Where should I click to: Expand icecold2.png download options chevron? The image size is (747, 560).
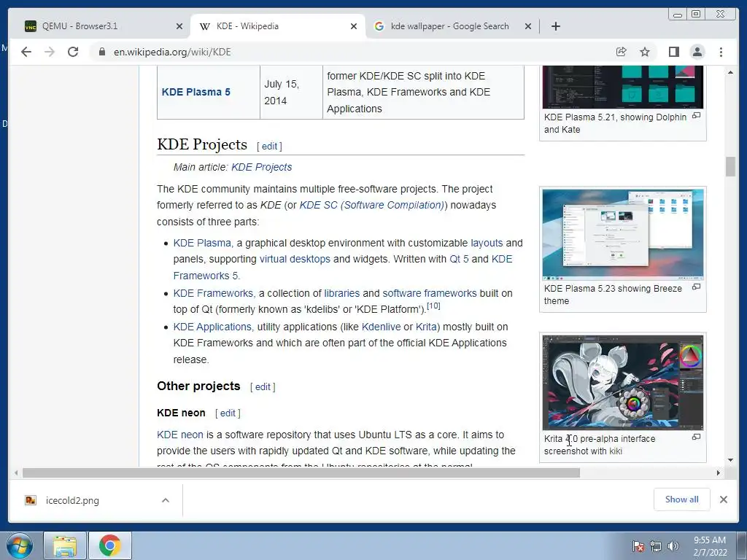[166, 500]
